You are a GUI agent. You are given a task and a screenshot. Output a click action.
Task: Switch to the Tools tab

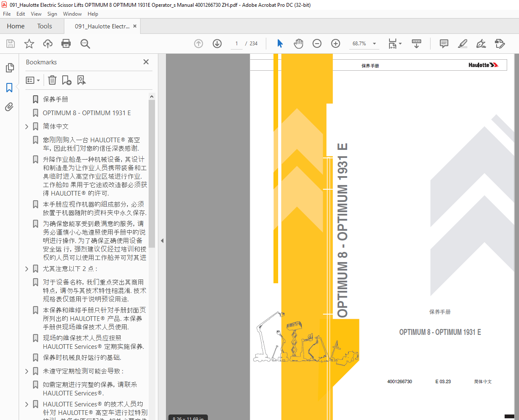point(44,26)
